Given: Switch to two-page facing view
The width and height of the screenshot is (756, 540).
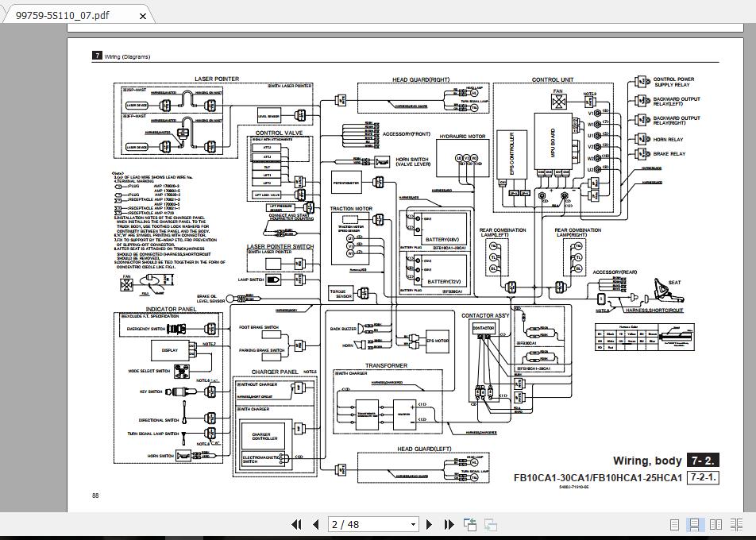Looking at the screenshot, I should point(716,525).
